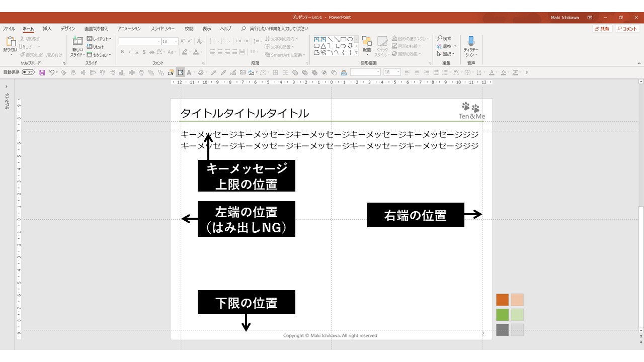
Task: Open the Select (選択) dropdown
Action: coord(445,54)
